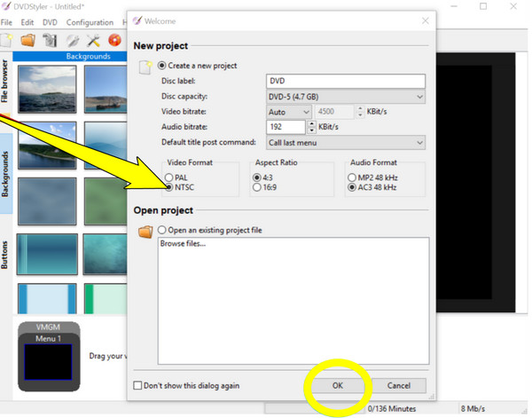Image resolution: width=532 pixels, height=418 pixels.
Task: Confirm the dialog with OK
Action: coord(337,385)
